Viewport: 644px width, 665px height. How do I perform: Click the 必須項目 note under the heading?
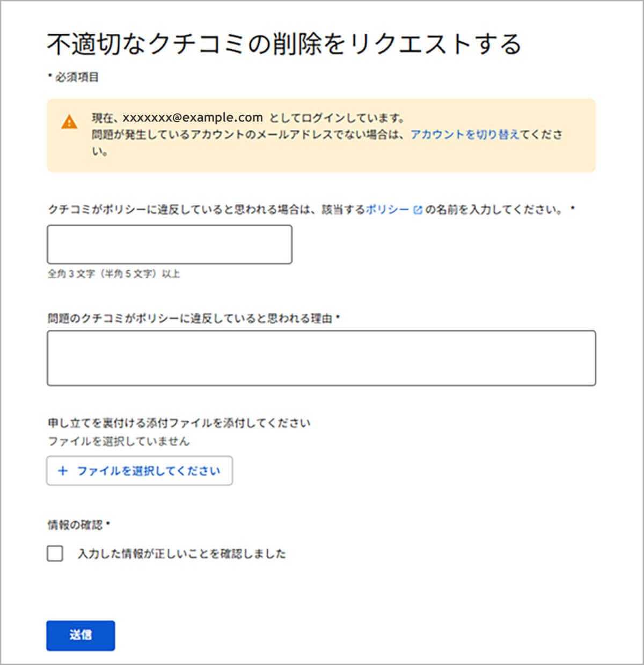(76, 77)
